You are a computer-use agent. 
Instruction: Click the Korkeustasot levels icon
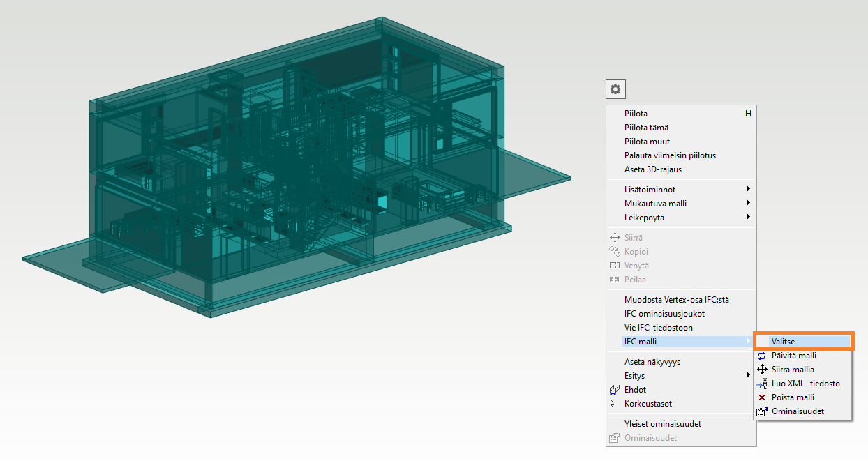click(x=615, y=404)
